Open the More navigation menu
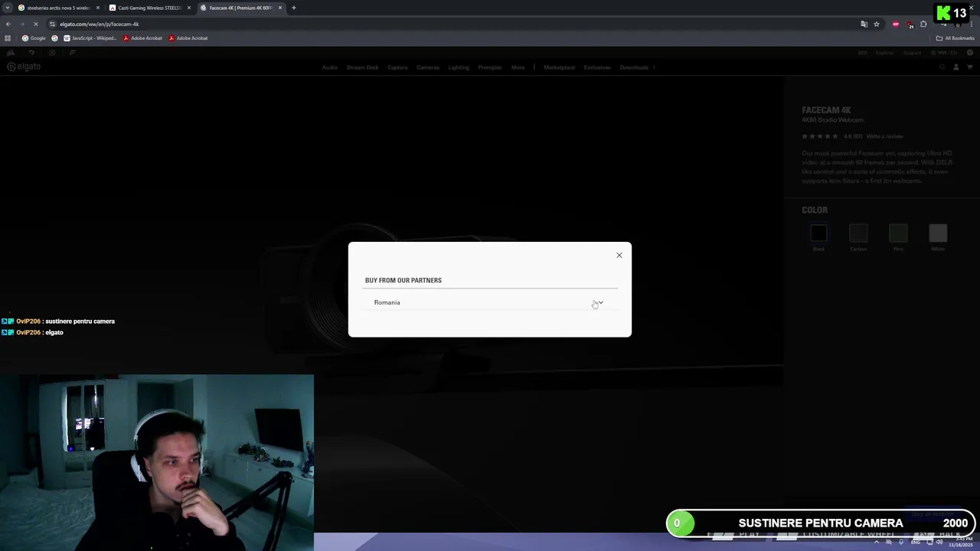Screen dimensions: 980x551 (518, 67)
